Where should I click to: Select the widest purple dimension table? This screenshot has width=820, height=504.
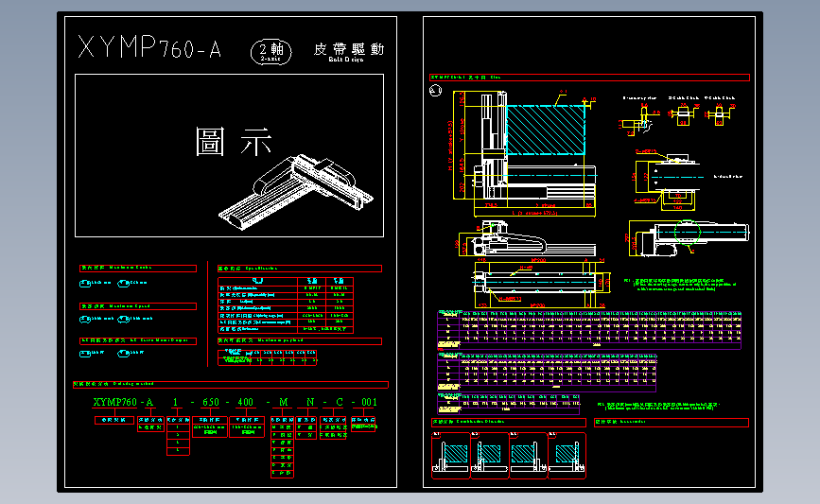click(589, 330)
